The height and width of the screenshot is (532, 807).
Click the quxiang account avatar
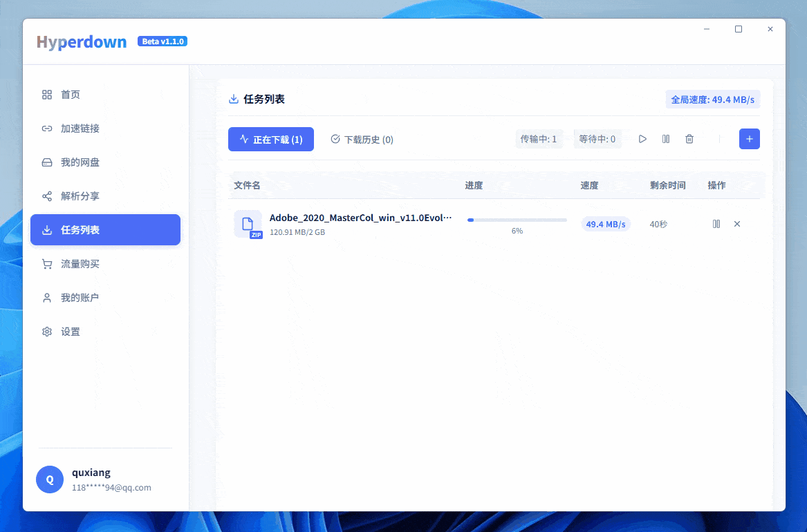tap(49, 479)
